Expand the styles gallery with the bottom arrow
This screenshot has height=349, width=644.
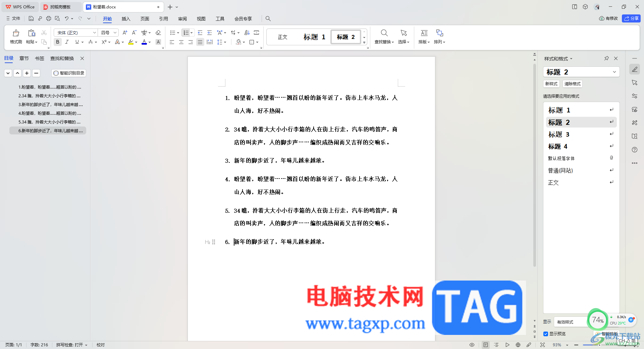[x=364, y=43]
